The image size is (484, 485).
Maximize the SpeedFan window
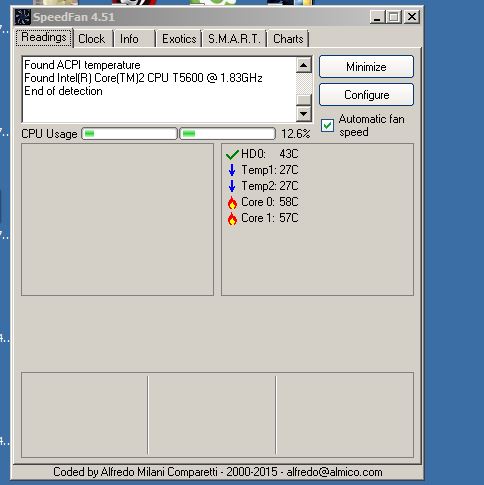[394, 17]
